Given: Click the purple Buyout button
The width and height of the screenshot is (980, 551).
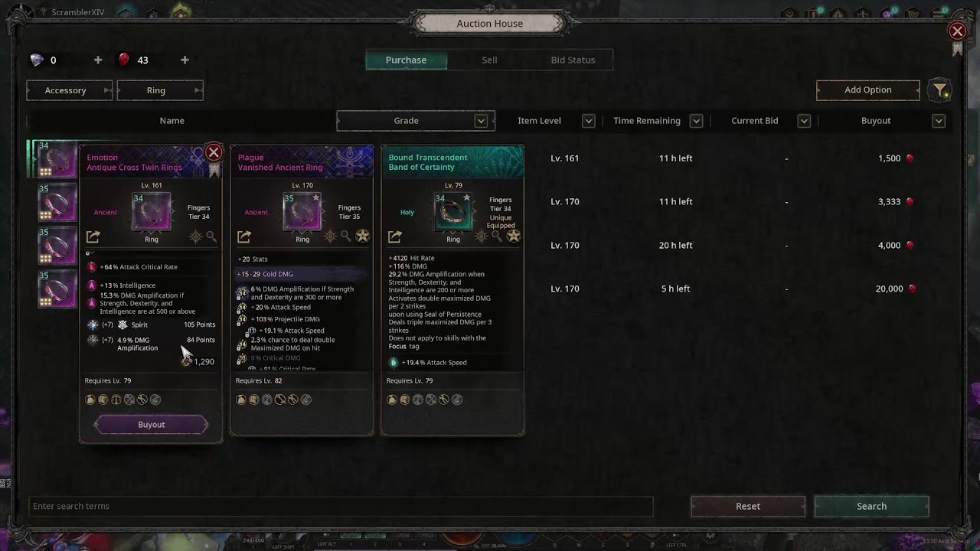Looking at the screenshot, I should (x=151, y=425).
